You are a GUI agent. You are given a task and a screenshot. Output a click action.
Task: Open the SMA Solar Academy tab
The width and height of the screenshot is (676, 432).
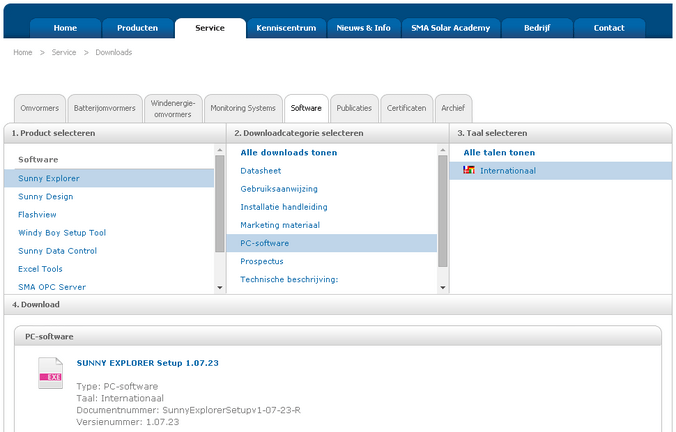coord(450,28)
